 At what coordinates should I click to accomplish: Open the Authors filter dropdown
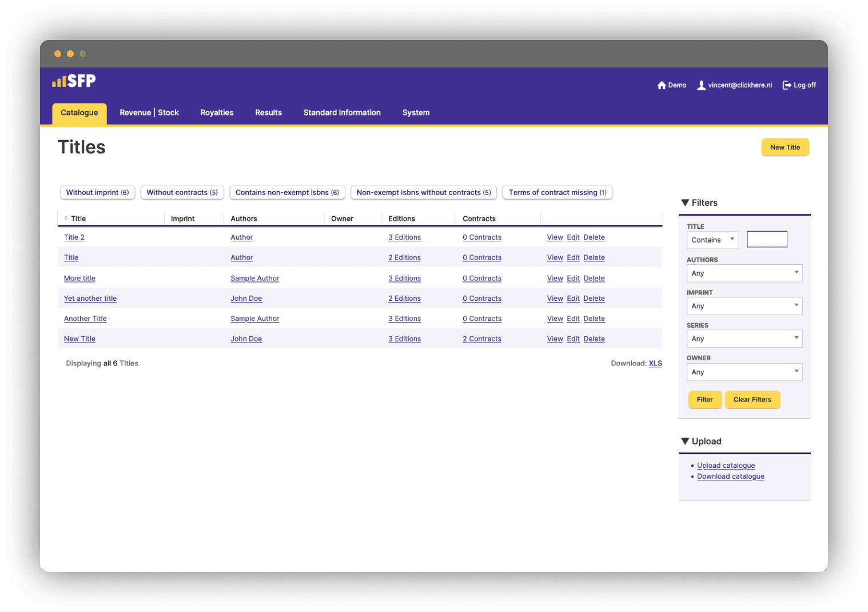click(x=744, y=273)
